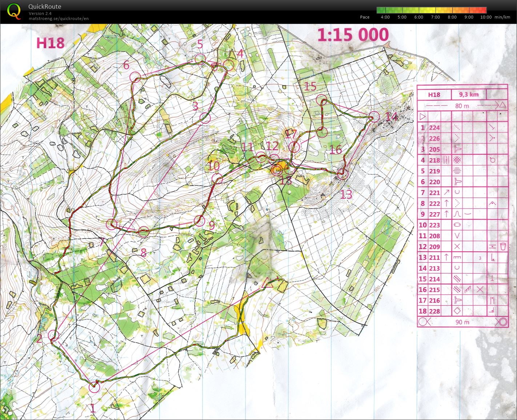
Task: Click control circle 11 on the map
Action: (x=261, y=158)
